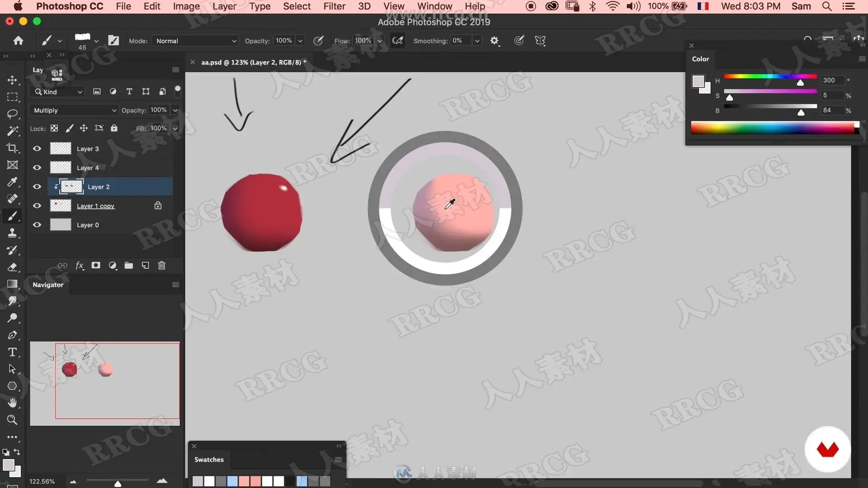
Task: Open Flow value dropdown arrow
Action: (379, 41)
